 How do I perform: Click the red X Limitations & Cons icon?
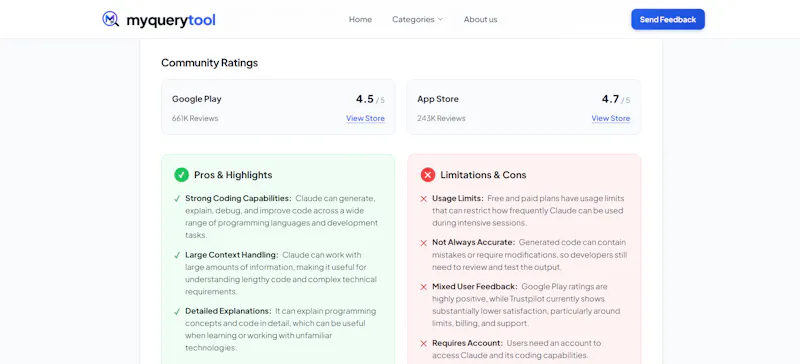tap(428, 175)
